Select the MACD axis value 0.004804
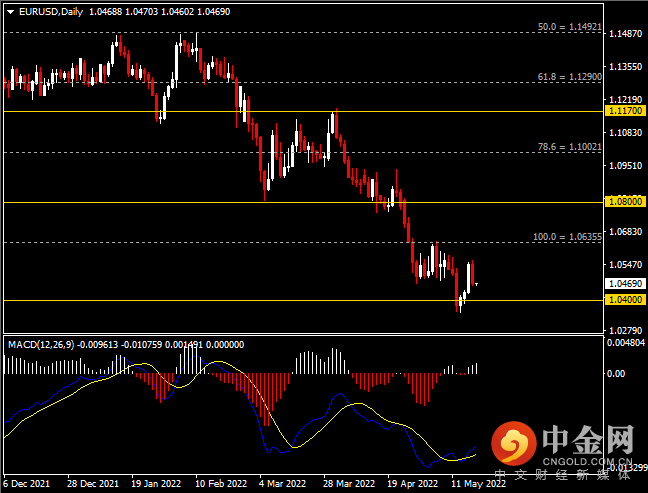Viewport: 648px width, 493px height. point(626,343)
